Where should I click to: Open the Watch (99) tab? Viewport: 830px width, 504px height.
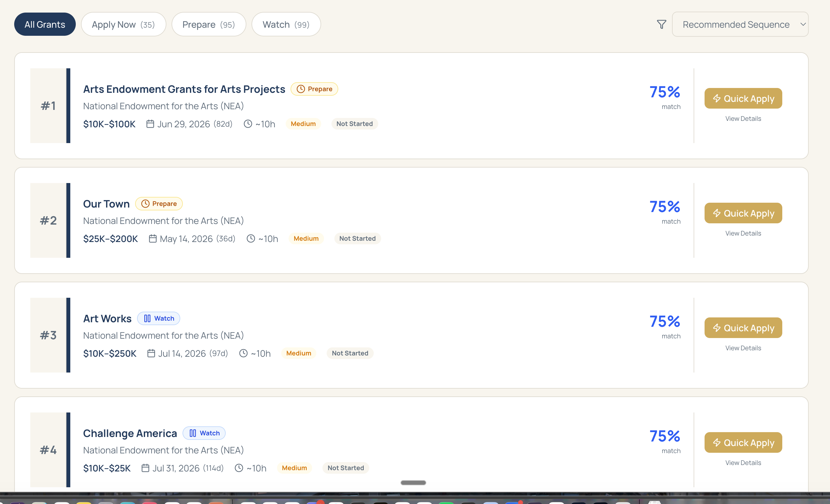click(286, 24)
